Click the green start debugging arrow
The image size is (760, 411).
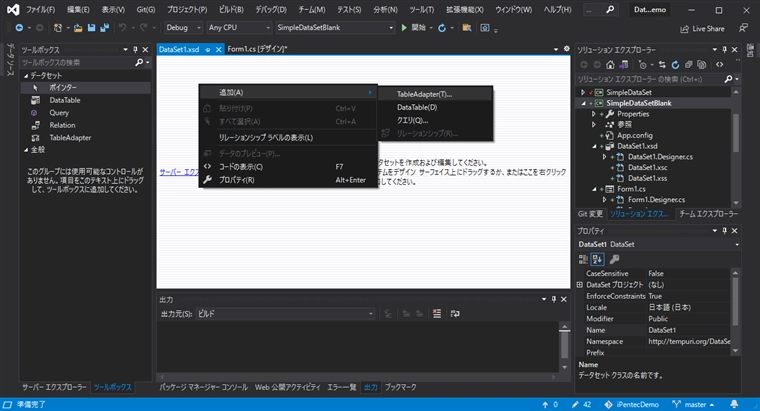404,28
